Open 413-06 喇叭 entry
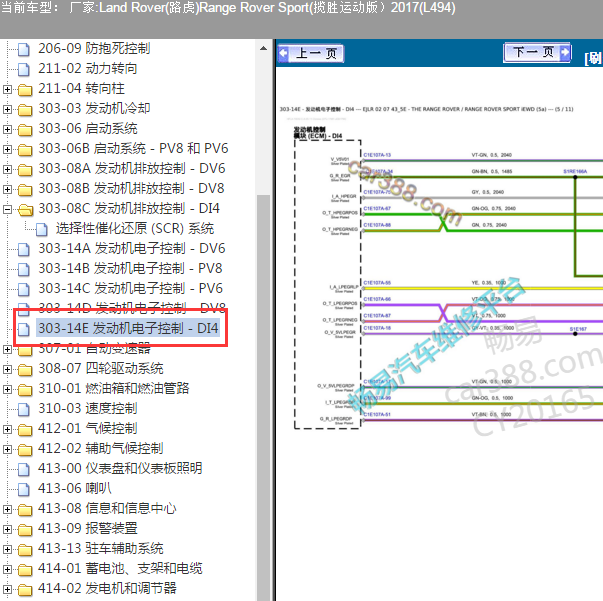This screenshot has width=603, height=601. pyautogui.click(x=75, y=488)
